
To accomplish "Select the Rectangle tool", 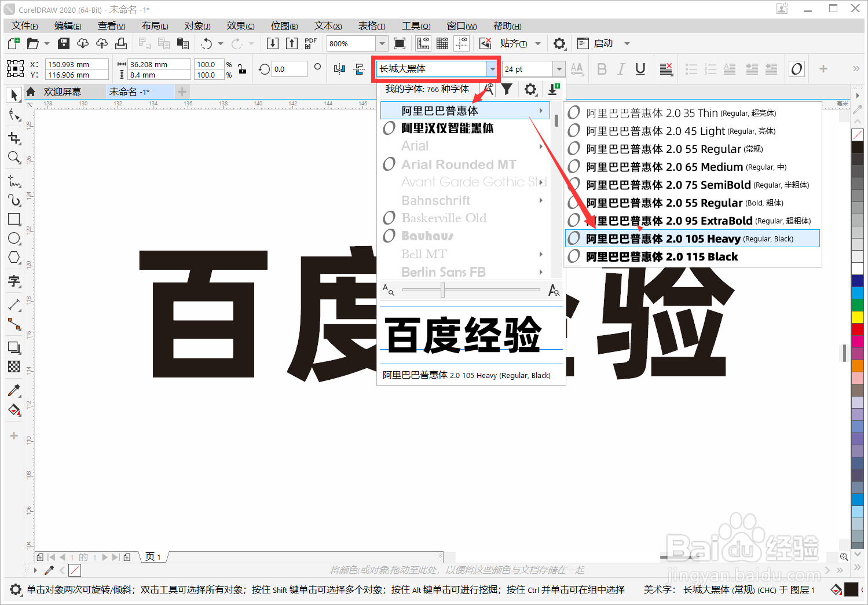I will pyautogui.click(x=14, y=219).
